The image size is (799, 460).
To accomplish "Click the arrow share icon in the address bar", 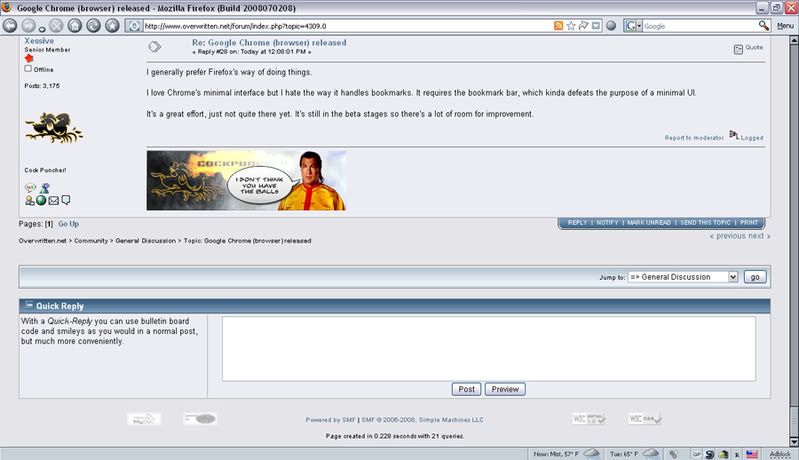I will (583, 26).
